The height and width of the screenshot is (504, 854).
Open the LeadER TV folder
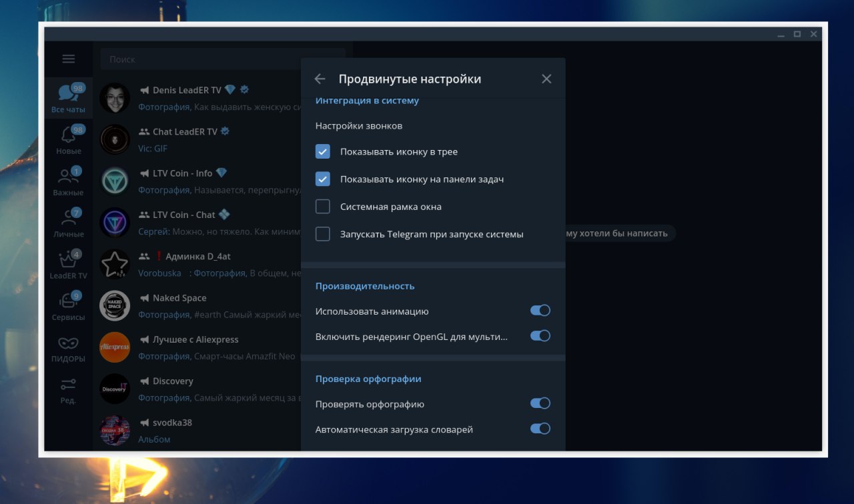point(68,265)
